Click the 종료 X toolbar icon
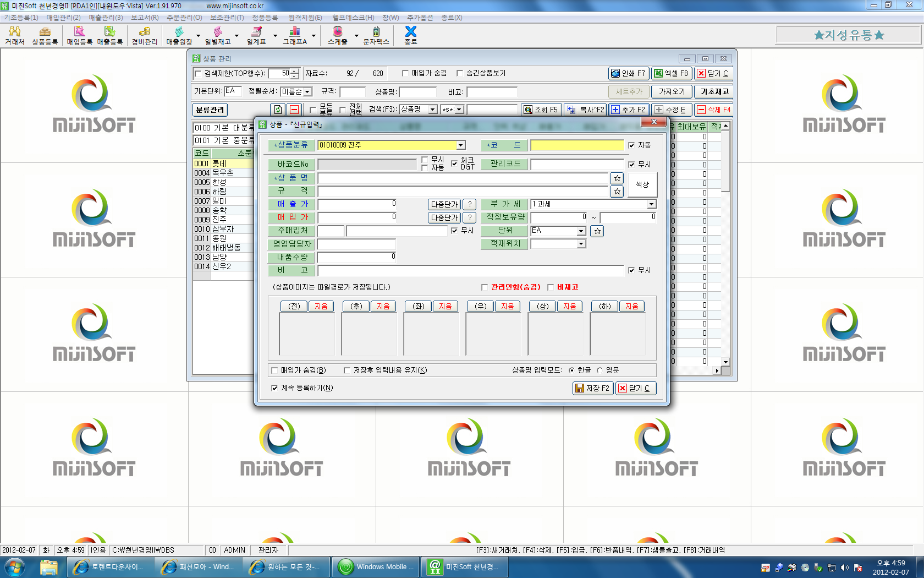 coord(411,35)
